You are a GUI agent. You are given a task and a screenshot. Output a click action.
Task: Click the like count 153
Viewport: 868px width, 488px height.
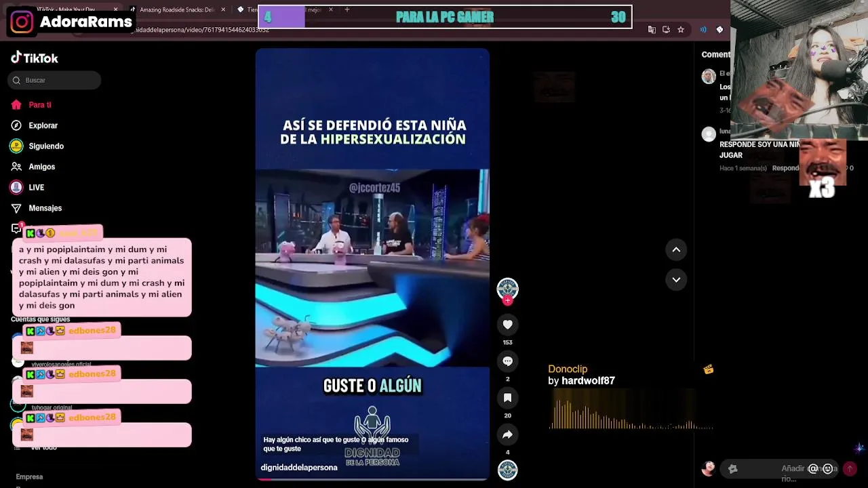click(x=507, y=342)
